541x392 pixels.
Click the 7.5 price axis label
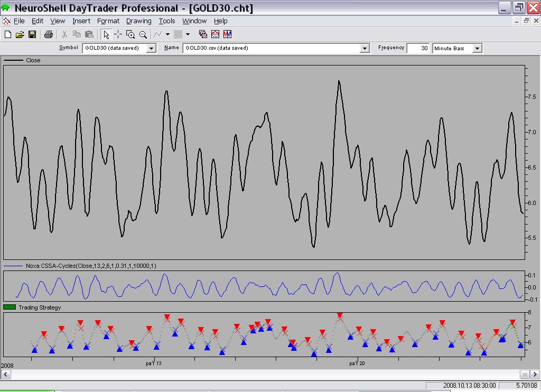(x=531, y=97)
